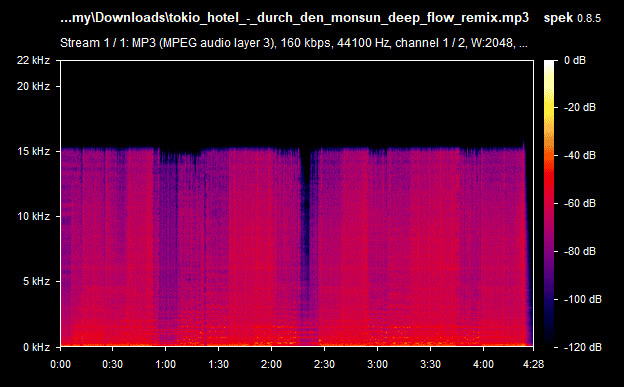Click the 0.8.5 version number
This screenshot has height=387, width=624.
pos(589,18)
